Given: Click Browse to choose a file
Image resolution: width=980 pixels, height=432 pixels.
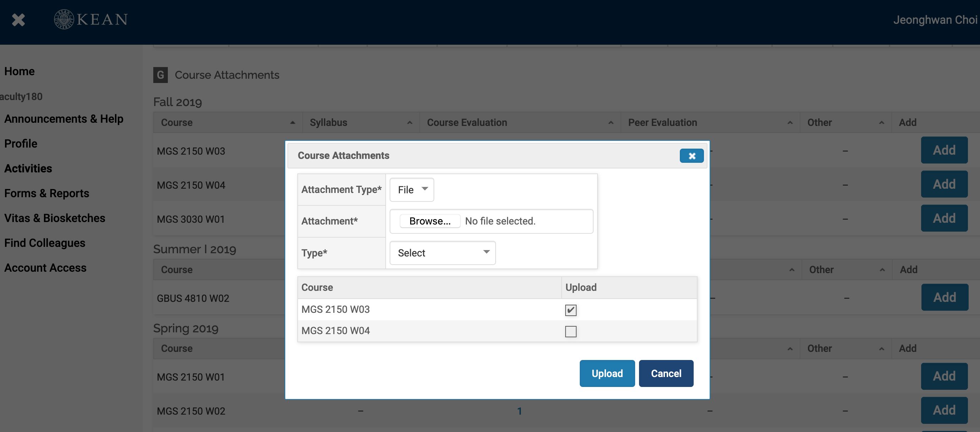Looking at the screenshot, I should pyautogui.click(x=430, y=221).
